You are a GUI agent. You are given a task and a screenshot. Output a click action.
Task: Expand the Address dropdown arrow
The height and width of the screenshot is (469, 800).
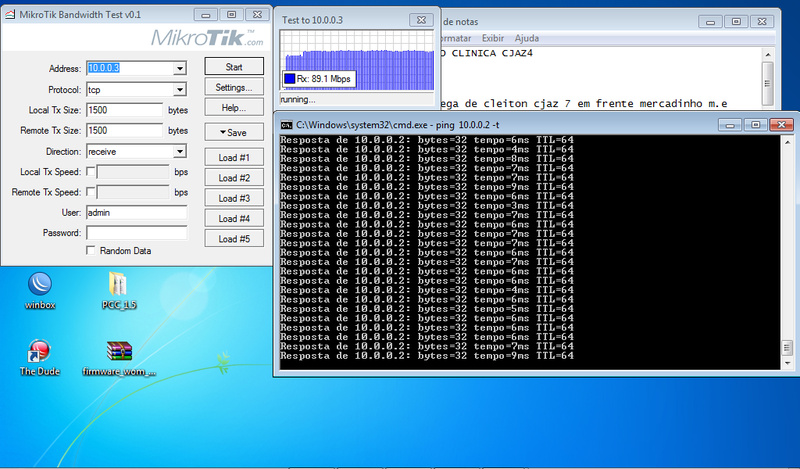click(x=180, y=68)
